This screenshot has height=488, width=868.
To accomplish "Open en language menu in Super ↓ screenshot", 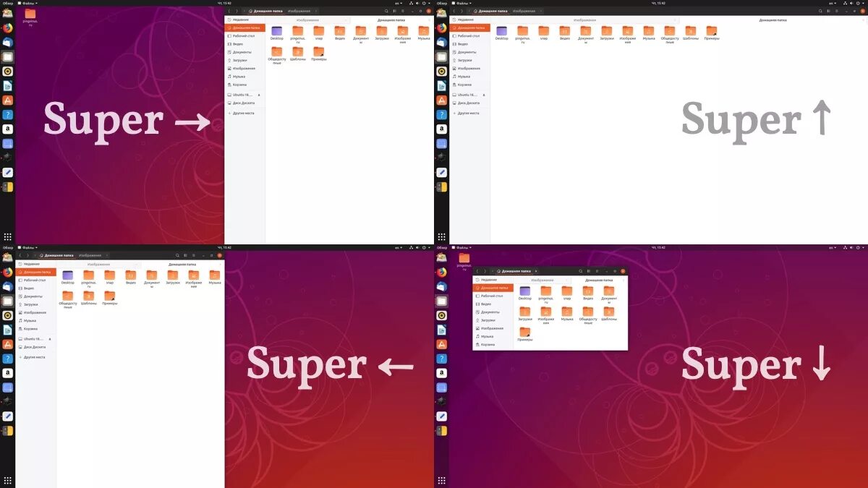I will (832, 247).
